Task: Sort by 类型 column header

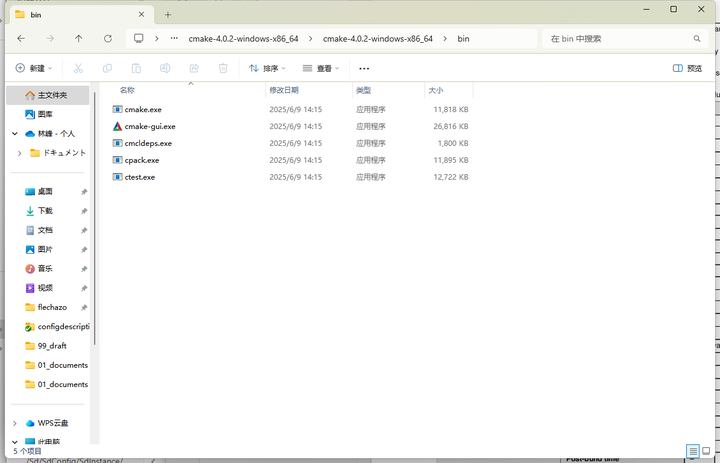Action: [x=363, y=90]
